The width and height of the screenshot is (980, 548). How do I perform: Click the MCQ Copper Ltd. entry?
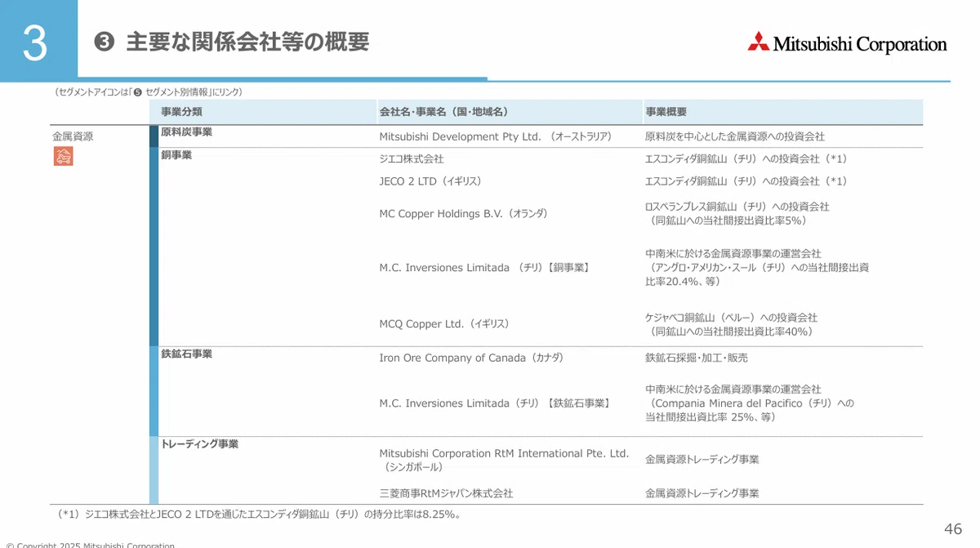(x=444, y=323)
